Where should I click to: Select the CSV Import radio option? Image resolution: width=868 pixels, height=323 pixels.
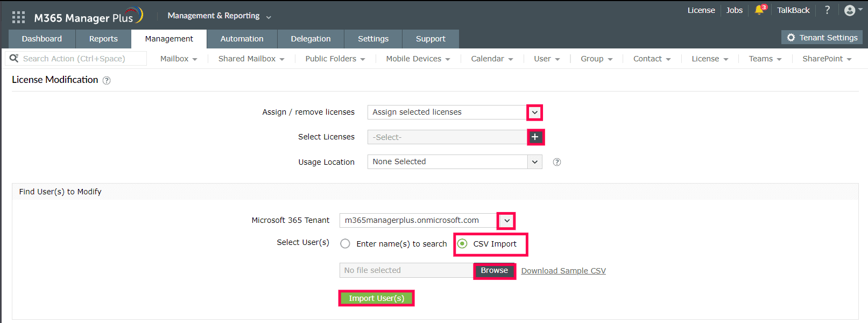[462, 244]
